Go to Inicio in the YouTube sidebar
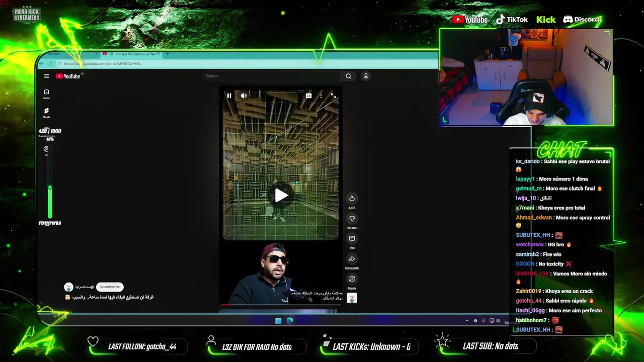644x362 pixels. point(46,94)
